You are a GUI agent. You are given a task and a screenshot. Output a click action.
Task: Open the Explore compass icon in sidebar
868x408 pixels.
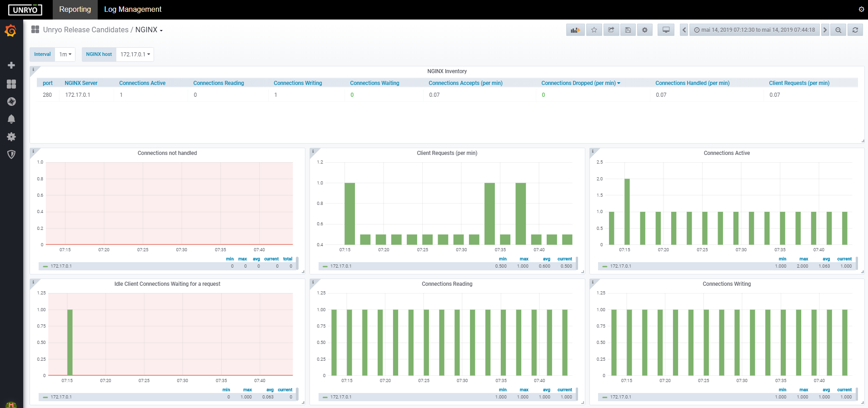coord(11,102)
